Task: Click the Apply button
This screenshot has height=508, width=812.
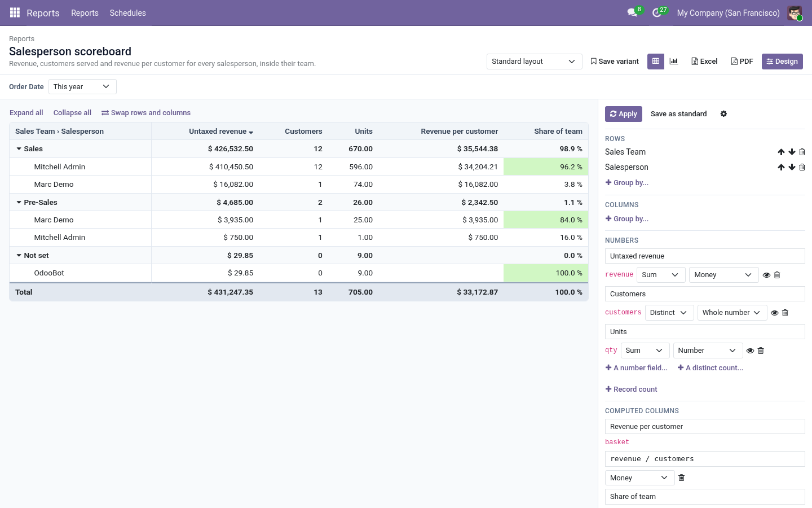Action: click(623, 114)
